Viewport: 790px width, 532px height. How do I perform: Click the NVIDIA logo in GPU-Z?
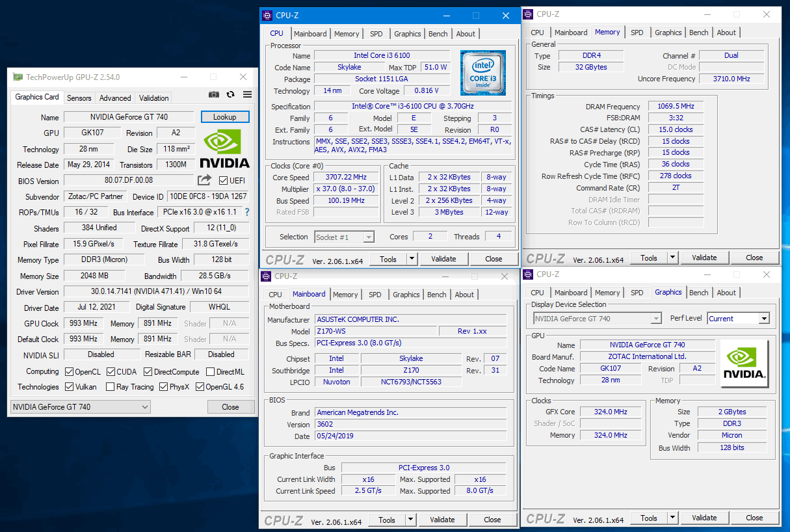click(x=224, y=149)
